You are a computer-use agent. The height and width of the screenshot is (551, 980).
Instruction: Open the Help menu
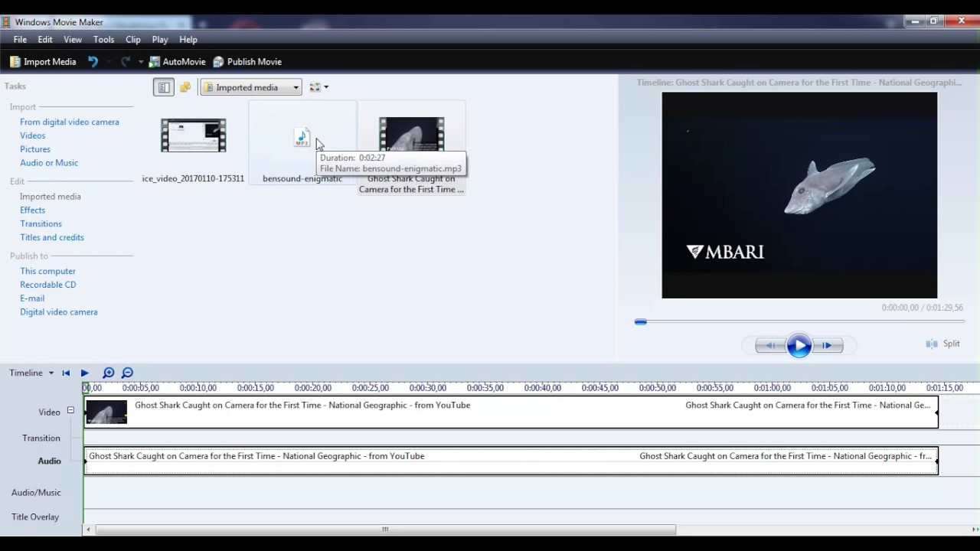pyautogui.click(x=188, y=40)
